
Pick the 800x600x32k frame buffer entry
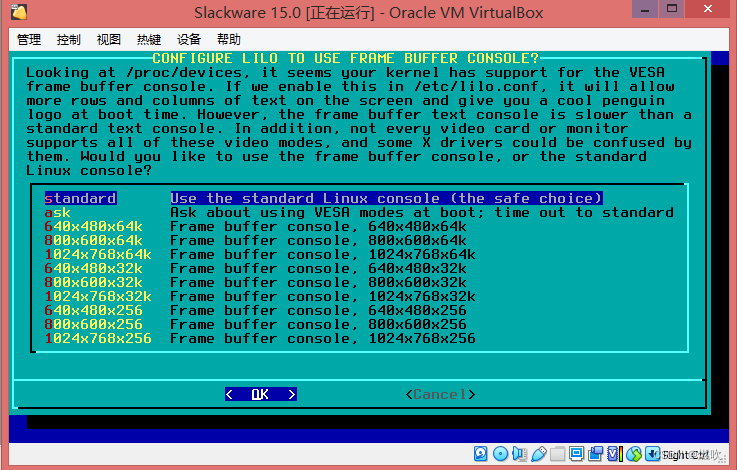255,282
